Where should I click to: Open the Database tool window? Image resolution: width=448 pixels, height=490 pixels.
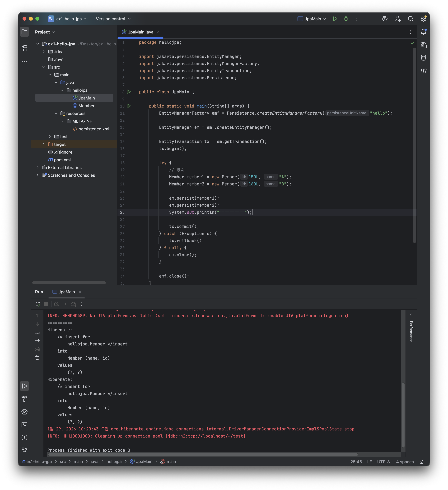click(424, 58)
